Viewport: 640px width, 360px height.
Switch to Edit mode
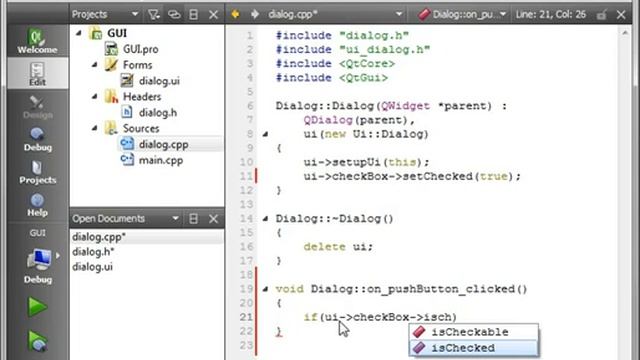(x=37, y=73)
